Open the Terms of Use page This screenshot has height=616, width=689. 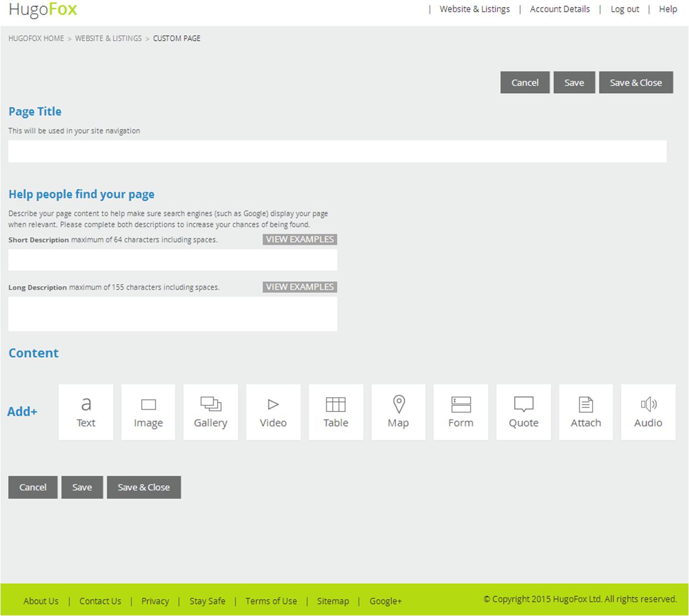[x=271, y=601]
